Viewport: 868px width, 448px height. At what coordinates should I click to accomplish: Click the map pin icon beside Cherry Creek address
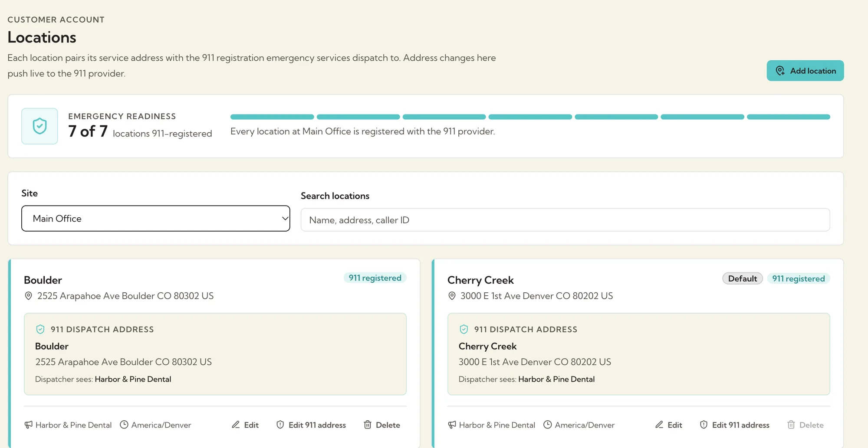[x=452, y=296]
